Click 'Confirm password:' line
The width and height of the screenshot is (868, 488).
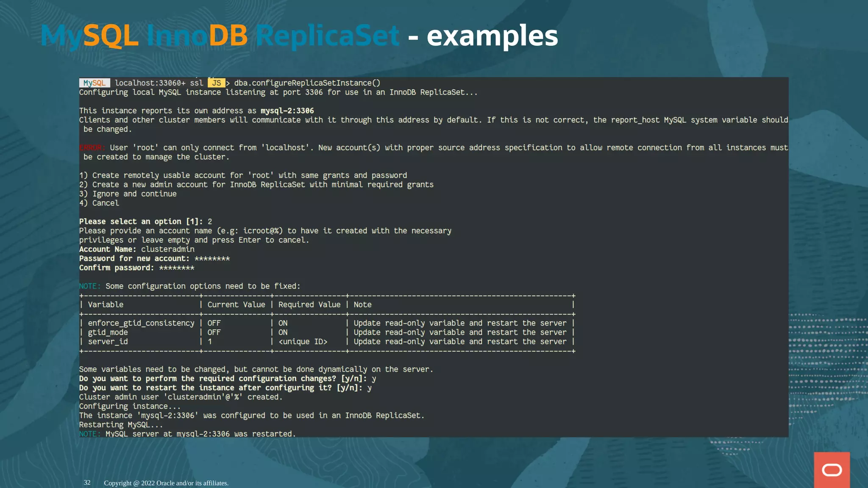136,268
